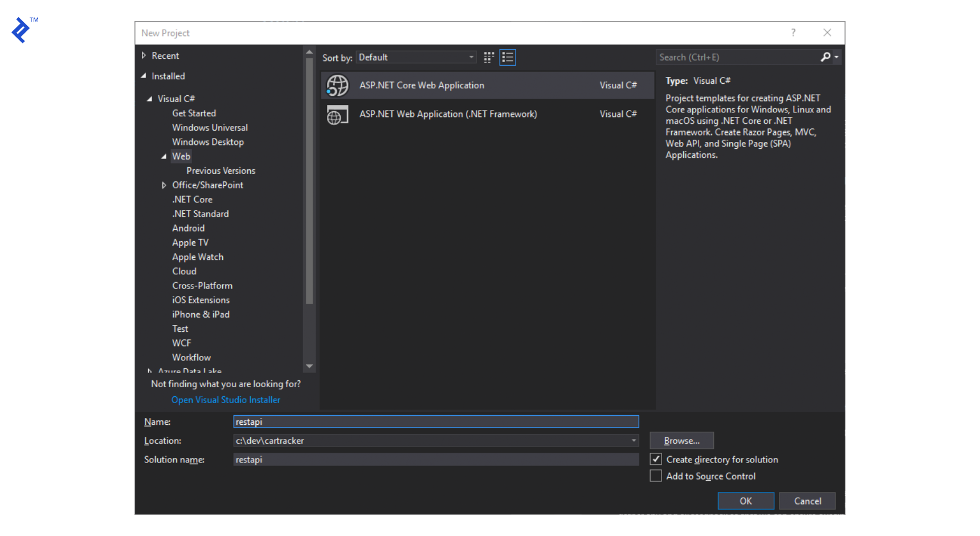This screenshot has height=536, width=980.
Task: Select the Apple Watch template category
Action: tap(198, 257)
